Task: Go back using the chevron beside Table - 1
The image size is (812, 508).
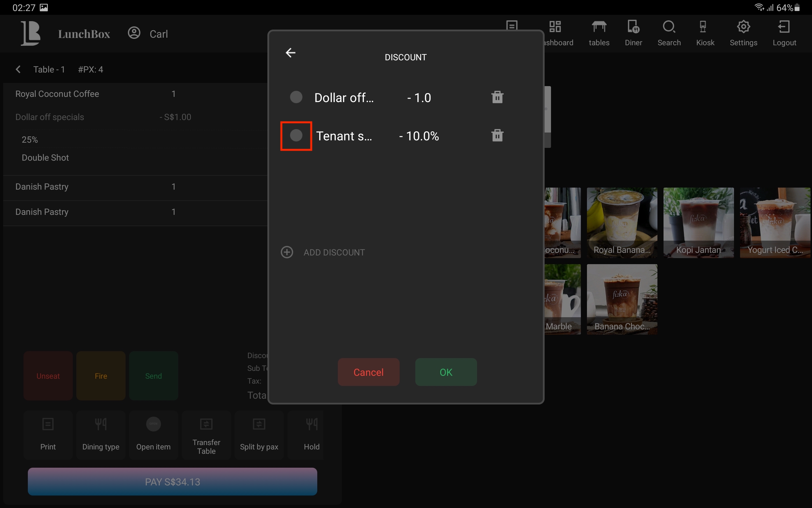Action: [18, 70]
